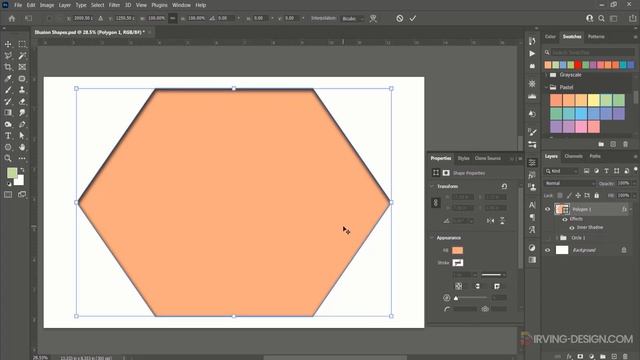Select the Path Selection tool

point(22,136)
